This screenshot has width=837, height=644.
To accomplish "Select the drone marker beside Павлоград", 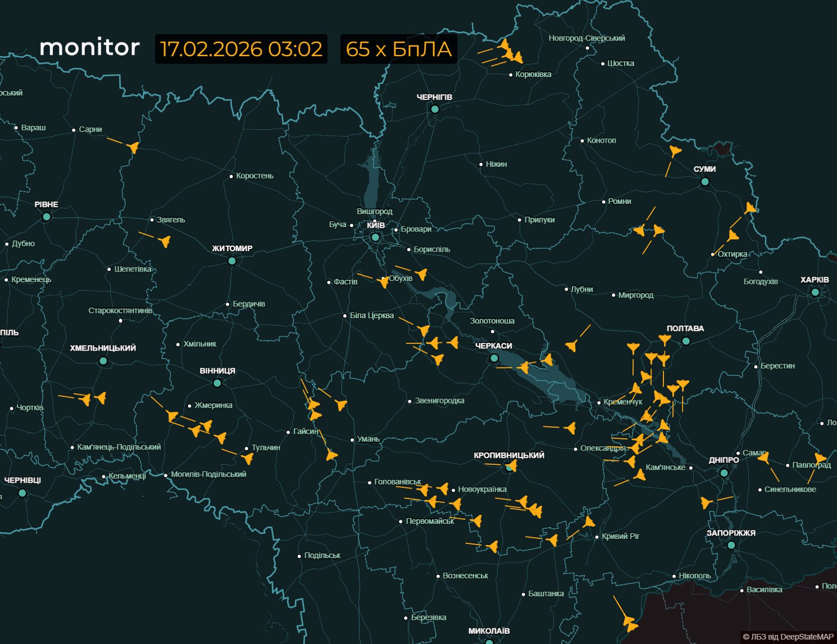I will [x=820, y=459].
